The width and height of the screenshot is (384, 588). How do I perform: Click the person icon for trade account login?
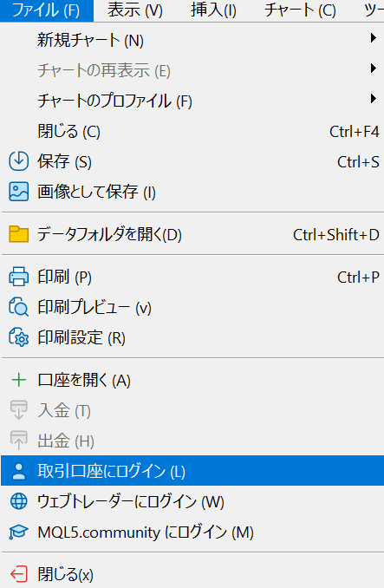click(x=18, y=471)
